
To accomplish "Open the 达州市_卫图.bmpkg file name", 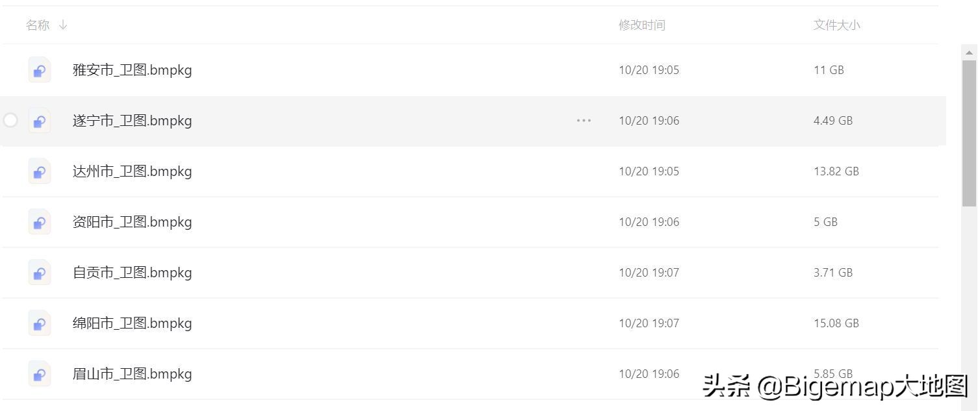I will tap(132, 171).
